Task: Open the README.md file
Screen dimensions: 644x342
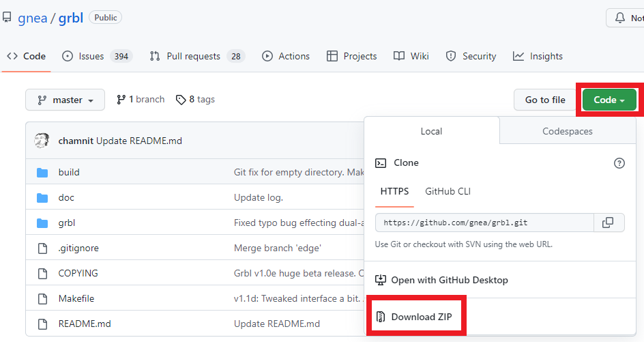Action: point(85,324)
